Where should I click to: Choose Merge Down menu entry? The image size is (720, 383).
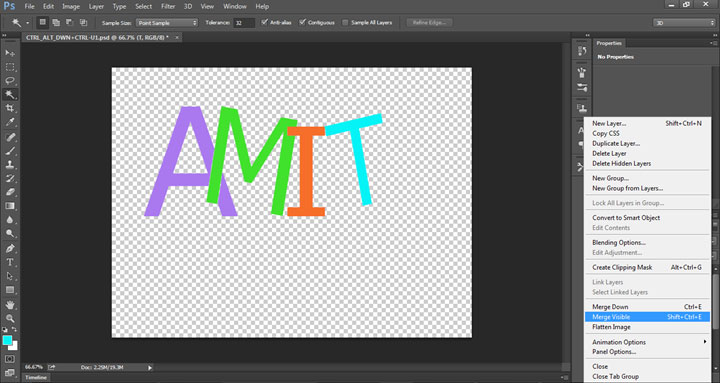647,307
